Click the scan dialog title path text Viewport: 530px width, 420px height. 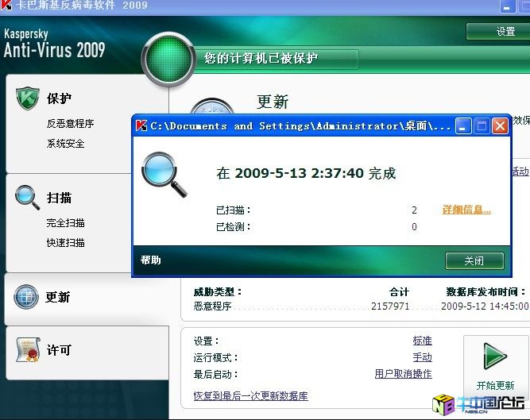click(300, 126)
